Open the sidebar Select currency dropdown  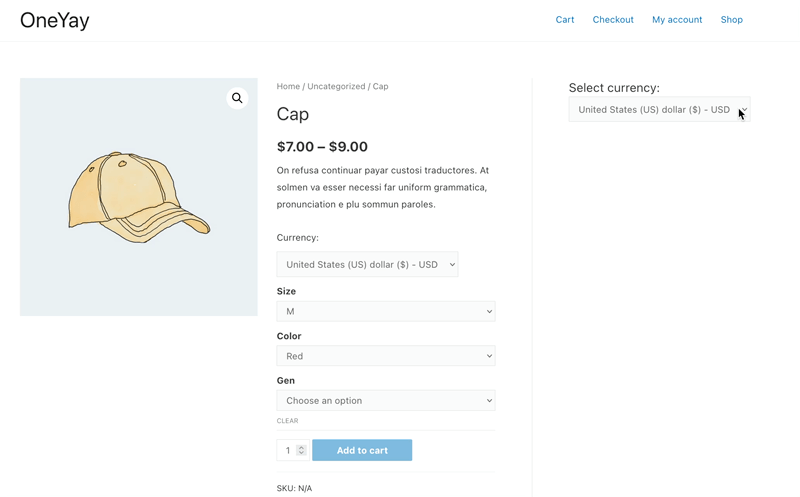click(x=659, y=110)
